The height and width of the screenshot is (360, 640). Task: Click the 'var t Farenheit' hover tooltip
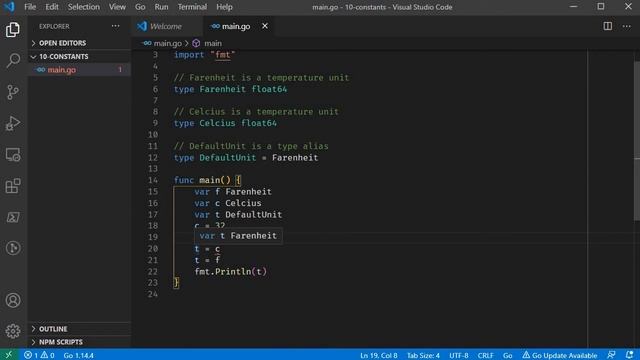[x=238, y=236]
